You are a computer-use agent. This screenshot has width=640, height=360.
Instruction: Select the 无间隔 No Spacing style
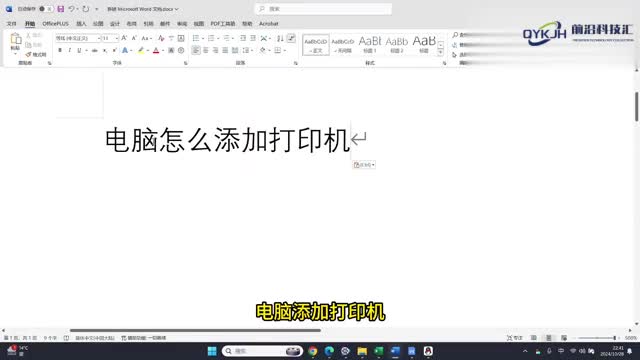pyautogui.click(x=342, y=45)
